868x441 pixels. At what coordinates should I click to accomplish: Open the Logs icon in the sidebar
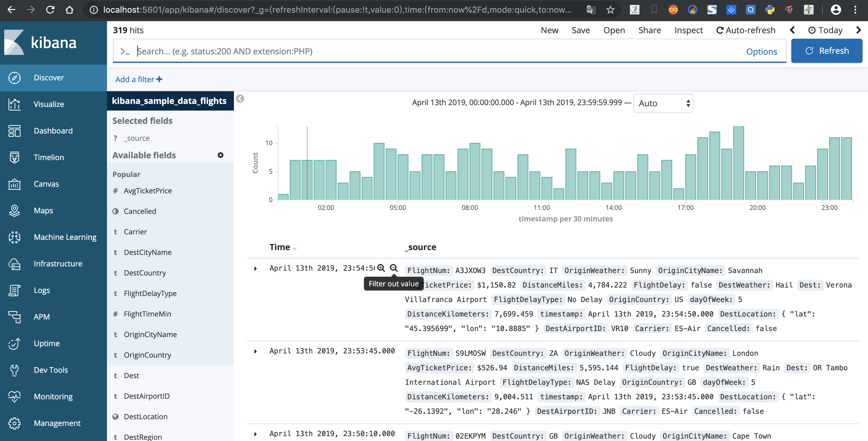[x=14, y=290]
